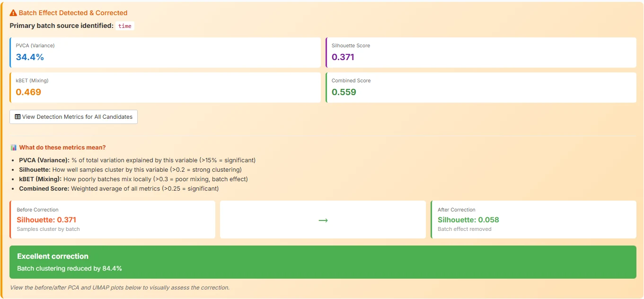The width and height of the screenshot is (644, 299).
Task: Click the 'View the before/after PCA and UMAP plots' note
Action: (x=120, y=288)
